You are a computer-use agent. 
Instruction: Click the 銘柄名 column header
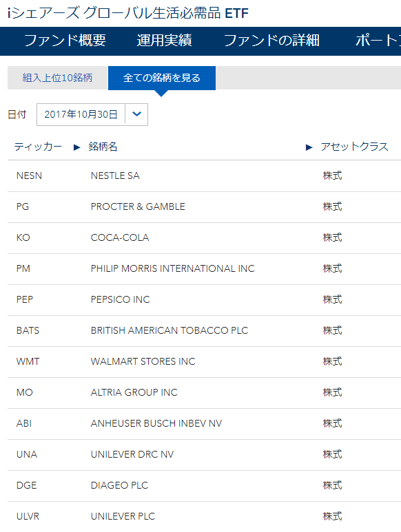pos(103,147)
